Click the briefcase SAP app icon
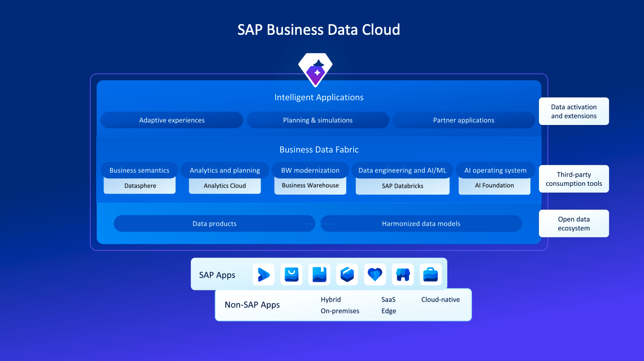Screen dimensions: 644x361 click(x=431, y=274)
